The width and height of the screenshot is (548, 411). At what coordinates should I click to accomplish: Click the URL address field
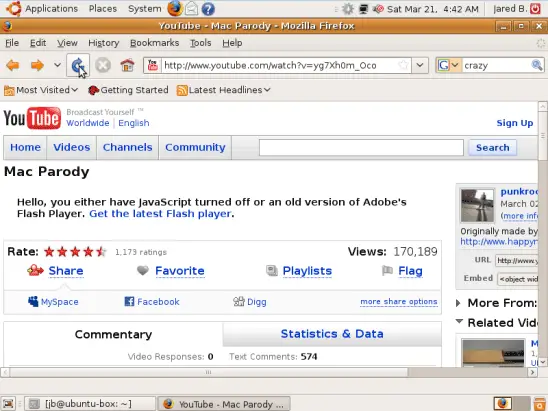point(280,65)
